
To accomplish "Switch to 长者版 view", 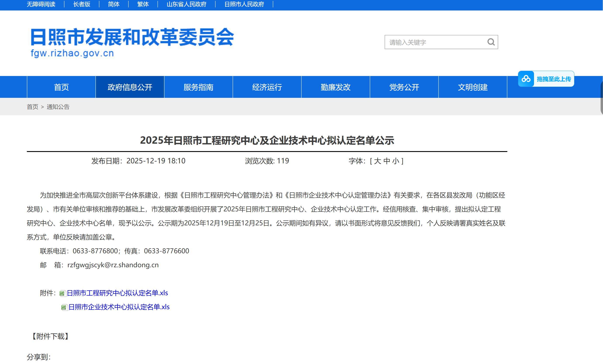I will pyautogui.click(x=81, y=4).
